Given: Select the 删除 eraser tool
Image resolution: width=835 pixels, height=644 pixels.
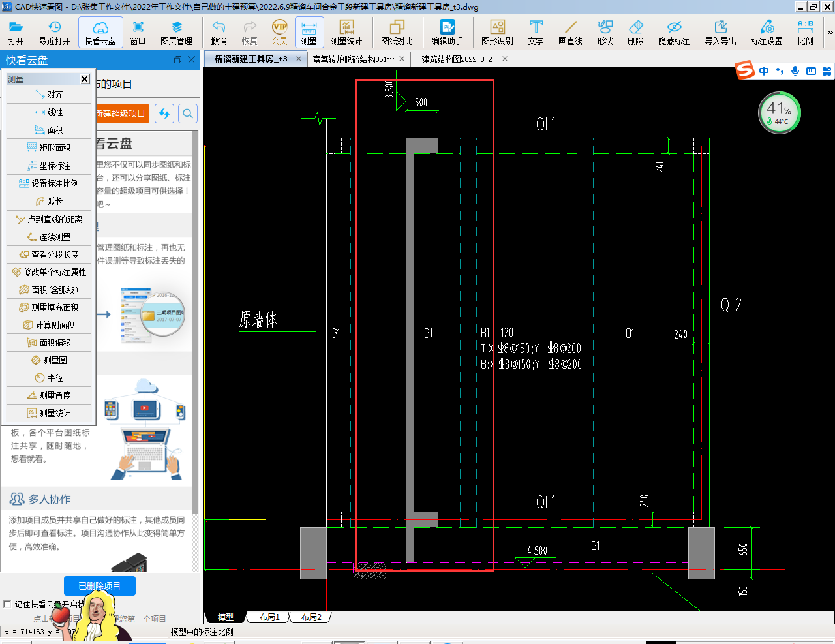Looking at the screenshot, I should point(636,33).
